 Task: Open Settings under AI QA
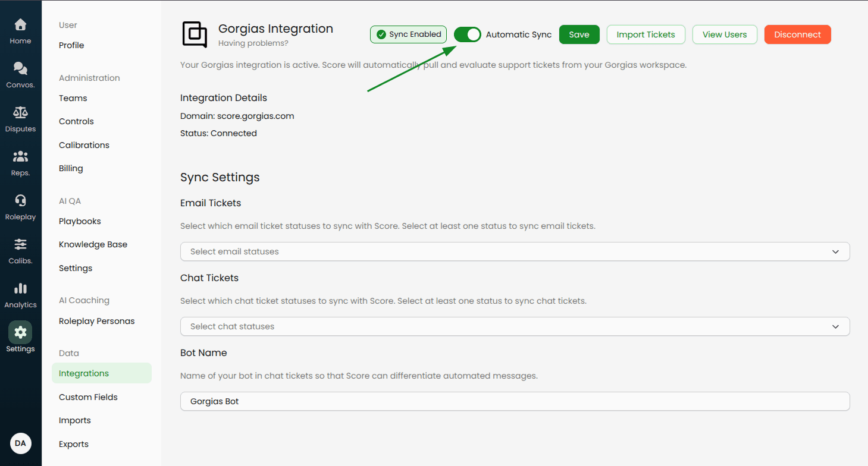[76, 268]
